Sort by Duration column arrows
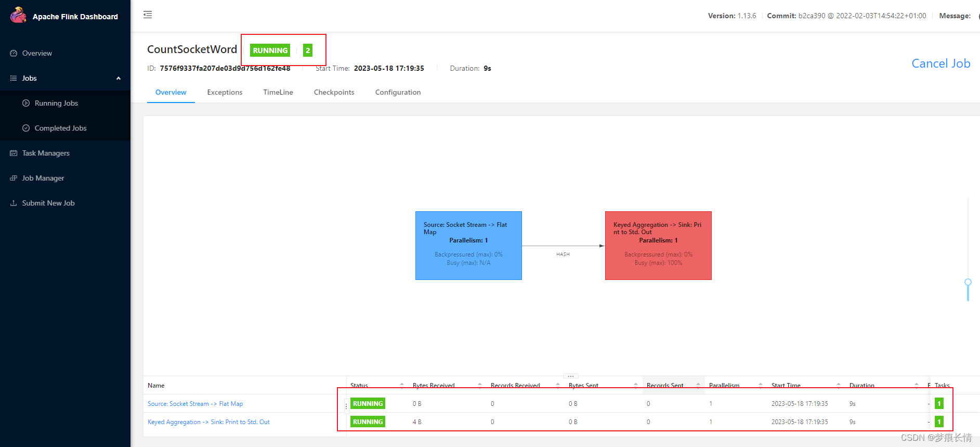Screen dimensions: 980x447 coord(917,385)
